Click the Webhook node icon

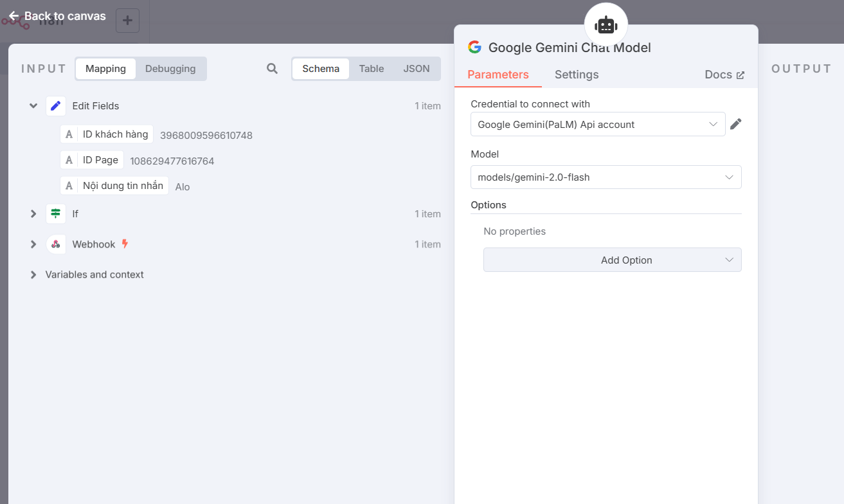[56, 244]
